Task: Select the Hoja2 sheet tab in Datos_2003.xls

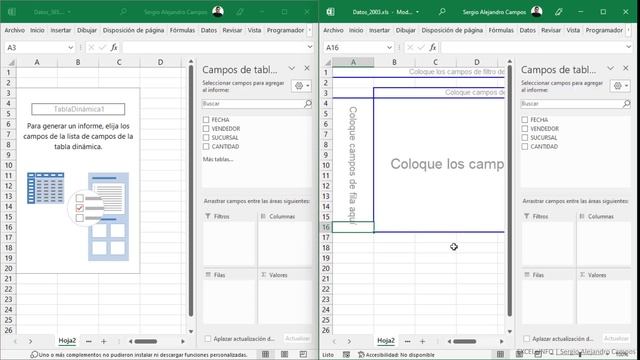Action: coord(386,340)
